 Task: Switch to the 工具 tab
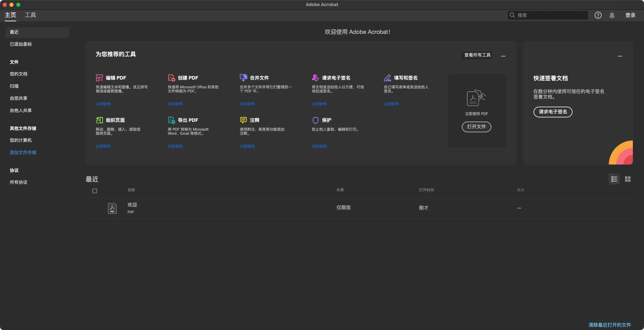pos(30,15)
